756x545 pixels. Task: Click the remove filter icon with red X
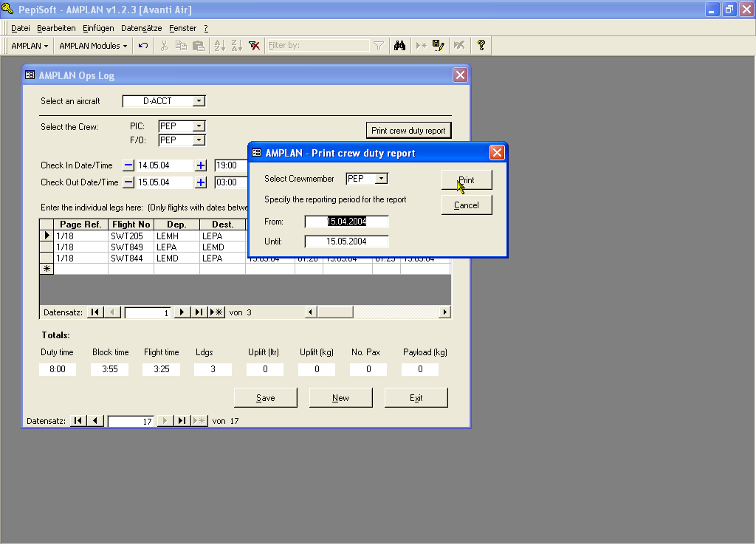click(254, 46)
